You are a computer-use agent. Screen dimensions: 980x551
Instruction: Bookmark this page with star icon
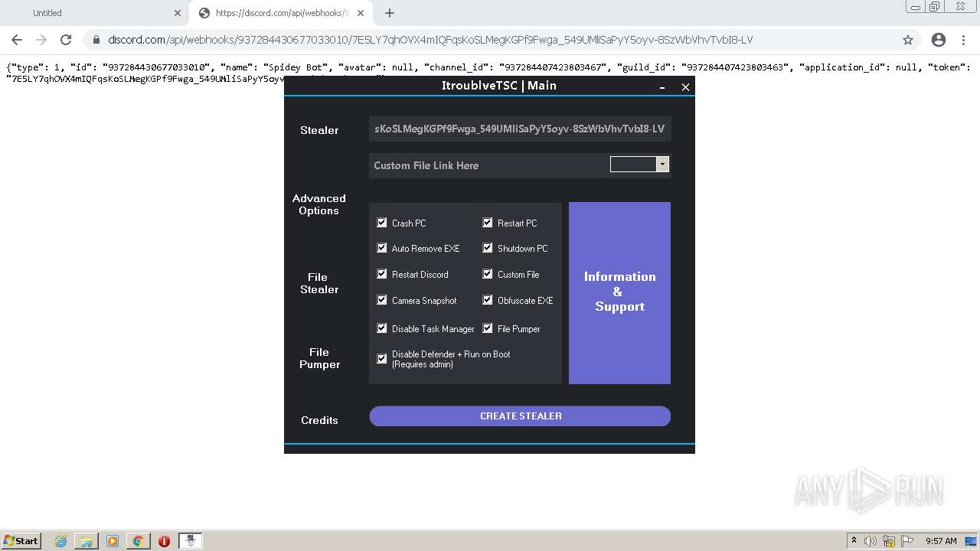pos(908,40)
